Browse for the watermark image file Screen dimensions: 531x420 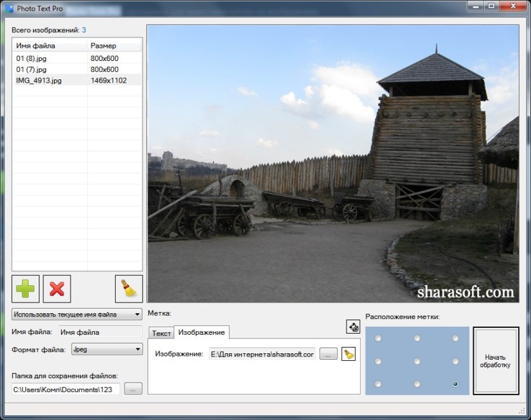pyautogui.click(x=329, y=354)
